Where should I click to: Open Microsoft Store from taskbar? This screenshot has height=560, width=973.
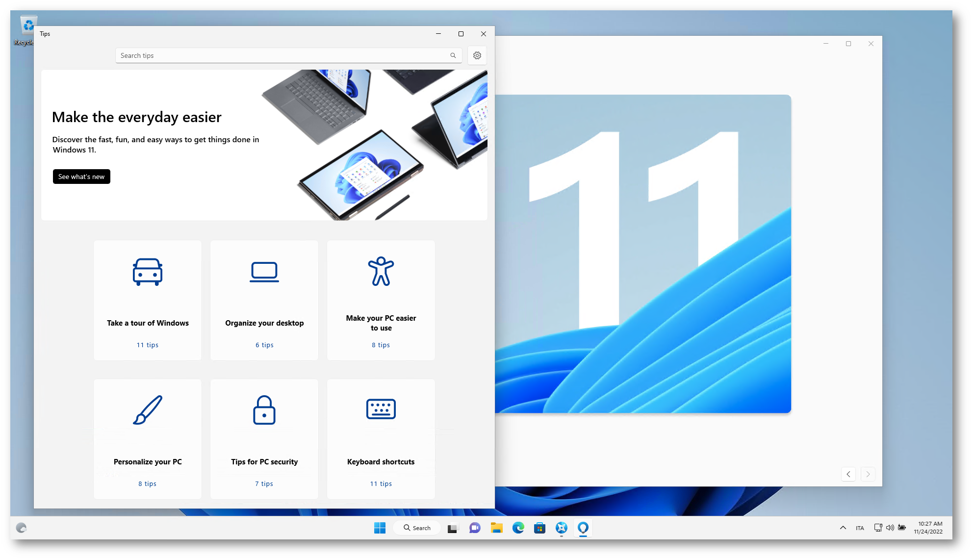(x=540, y=528)
